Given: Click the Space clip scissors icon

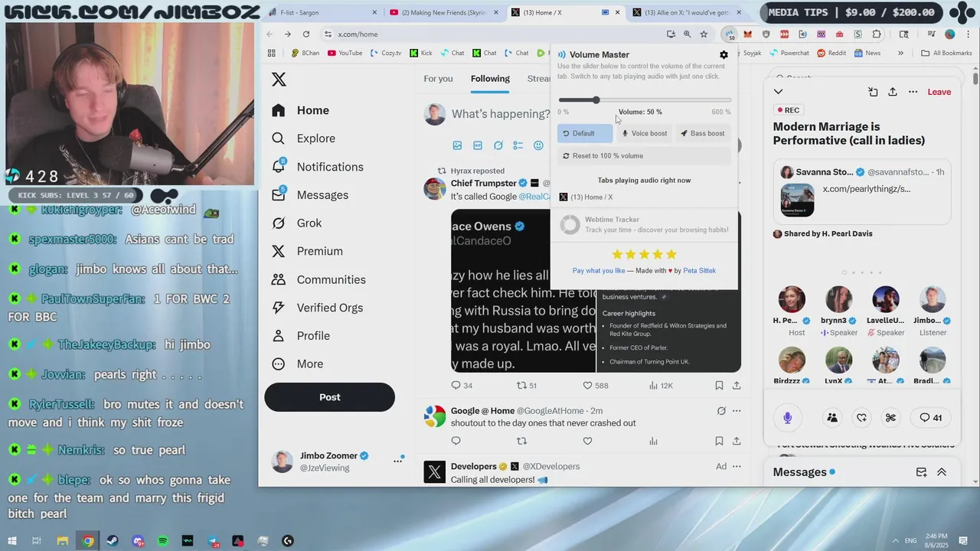Looking at the screenshot, I should tap(890, 418).
